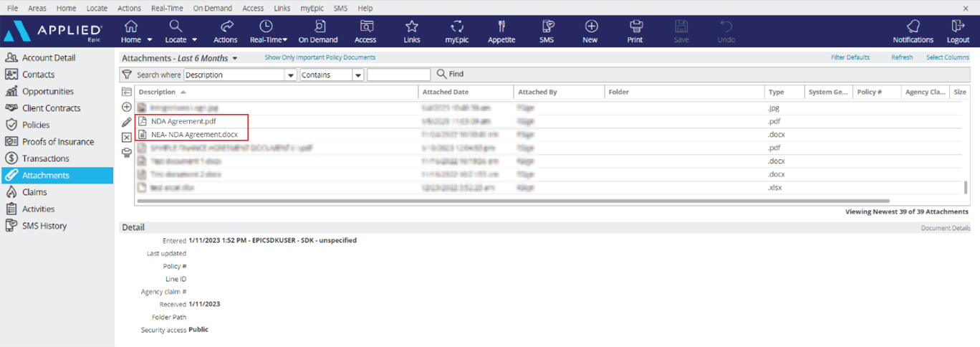Click the myEpic toolbar icon
Image resolution: width=980 pixels, height=347 pixels.
tap(456, 31)
